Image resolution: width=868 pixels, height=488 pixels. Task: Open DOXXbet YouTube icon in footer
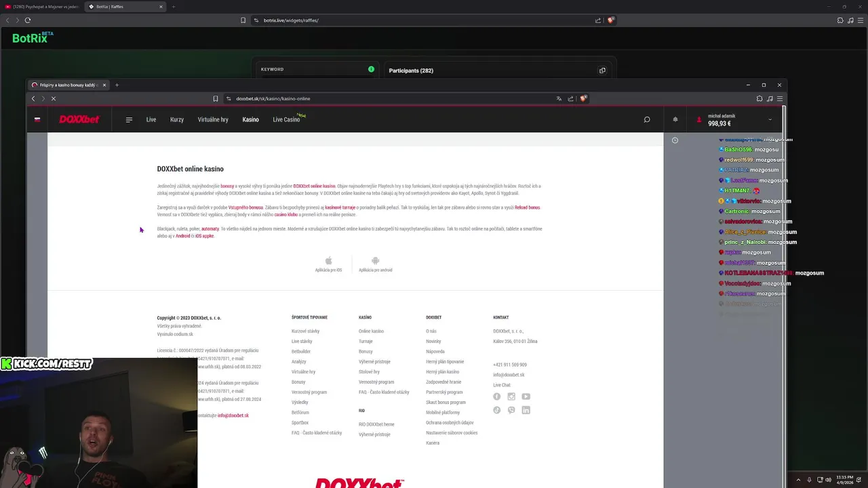point(526,396)
